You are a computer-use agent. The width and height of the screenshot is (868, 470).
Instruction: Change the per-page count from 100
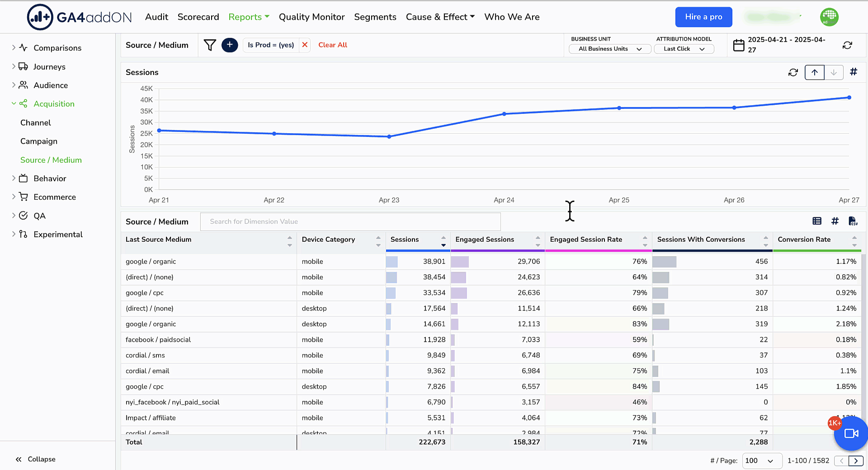point(762,461)
